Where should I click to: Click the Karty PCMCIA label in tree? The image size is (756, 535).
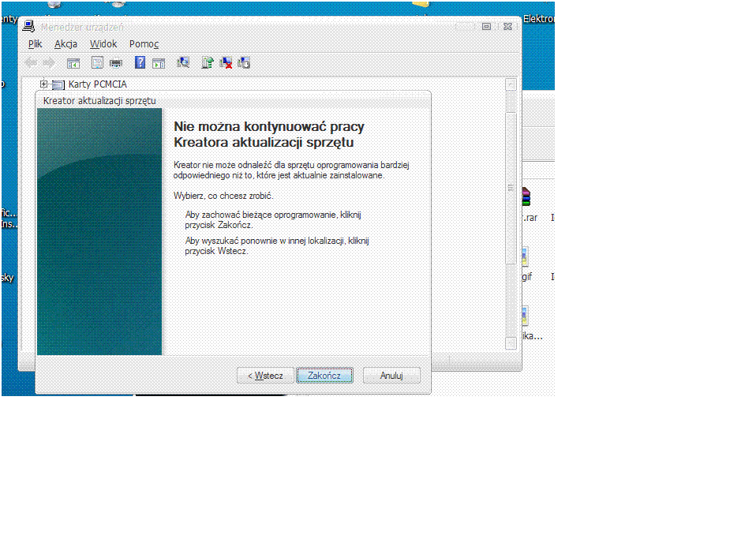(x=97, y=84)
